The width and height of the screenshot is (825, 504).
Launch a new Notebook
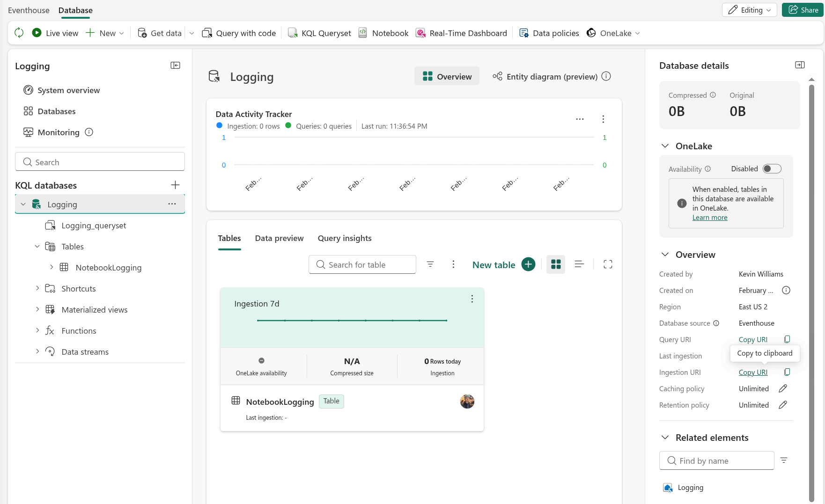tap(383, 33)
